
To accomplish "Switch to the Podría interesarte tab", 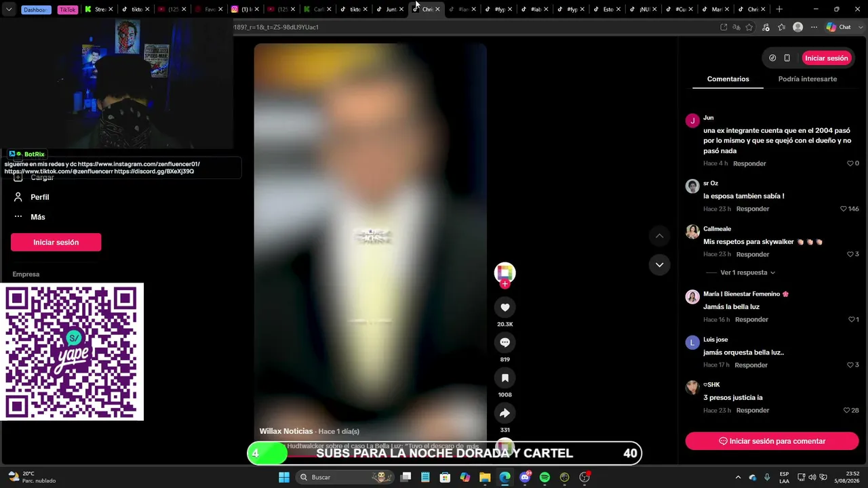I will point(807,79).
